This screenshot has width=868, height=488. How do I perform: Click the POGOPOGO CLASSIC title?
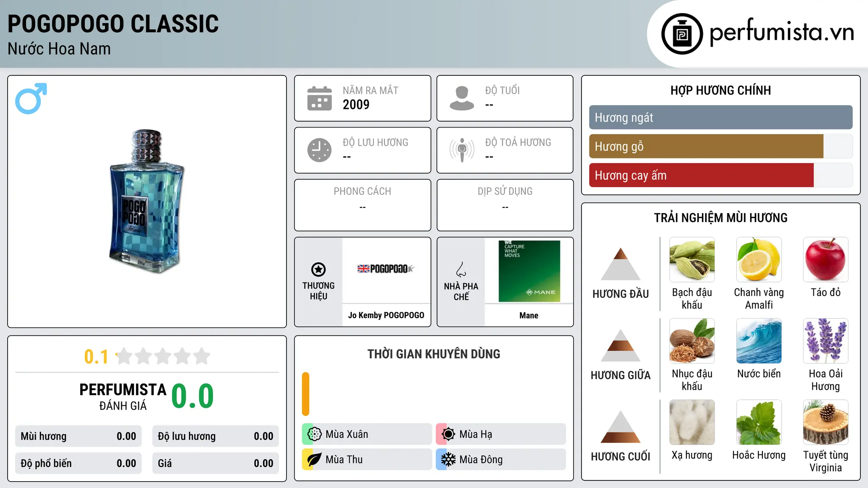113,24
